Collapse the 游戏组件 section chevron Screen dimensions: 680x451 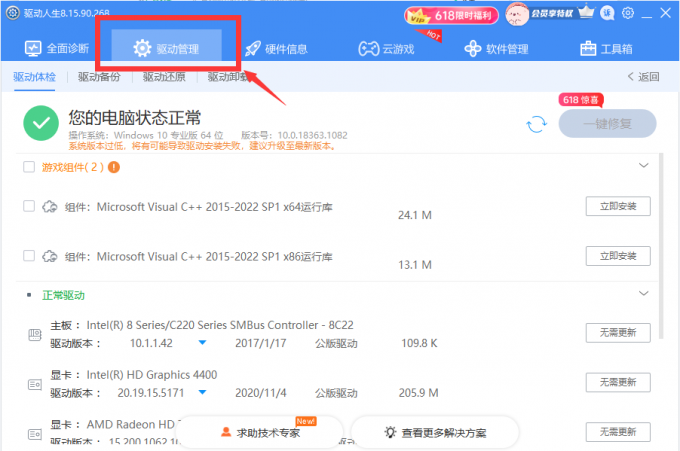[644, 165]
